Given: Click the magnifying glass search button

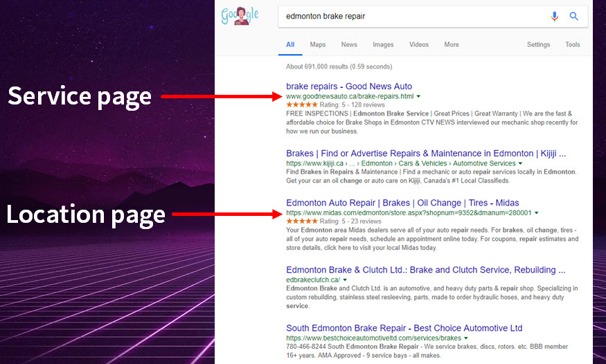Looking at the screenshot, I should 574,16.
